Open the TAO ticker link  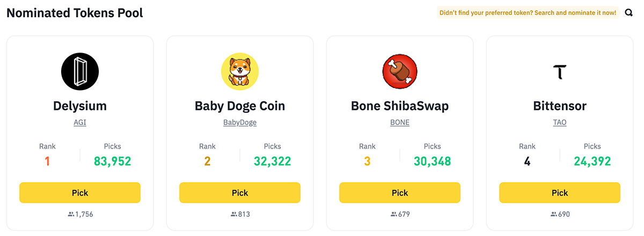pos(560,122)
